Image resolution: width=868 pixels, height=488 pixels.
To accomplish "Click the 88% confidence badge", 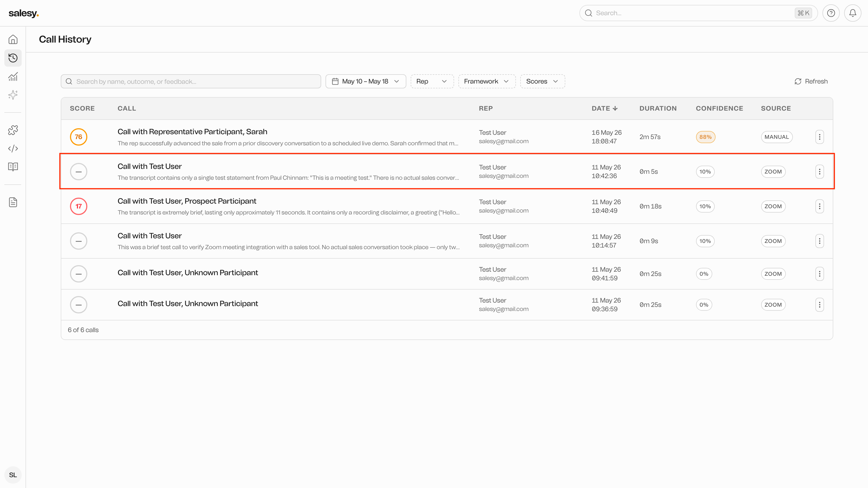I will [x=705, y=137].
